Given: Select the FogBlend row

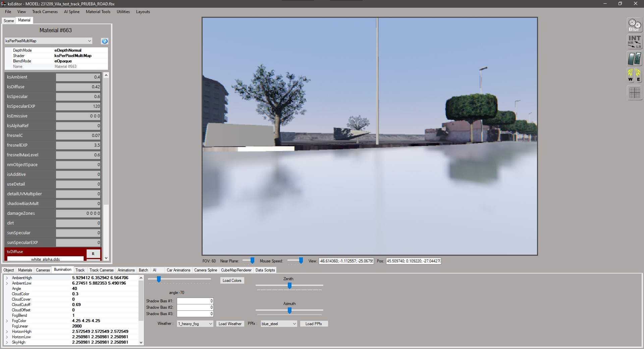Looking at the screenshot, I should click(x=71, y=315).
